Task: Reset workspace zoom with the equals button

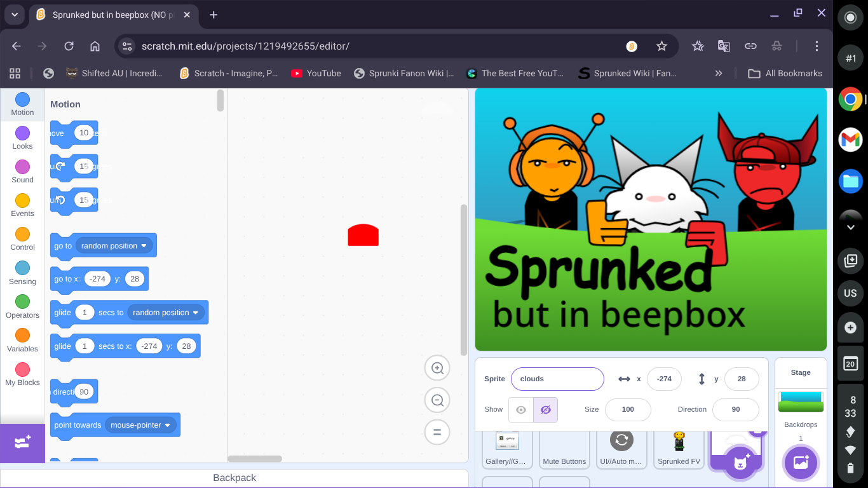Action: 437,432
